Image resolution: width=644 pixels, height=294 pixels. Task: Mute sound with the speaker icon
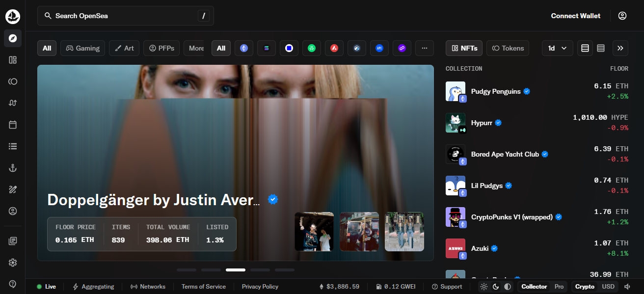click(x=627, y=287)
